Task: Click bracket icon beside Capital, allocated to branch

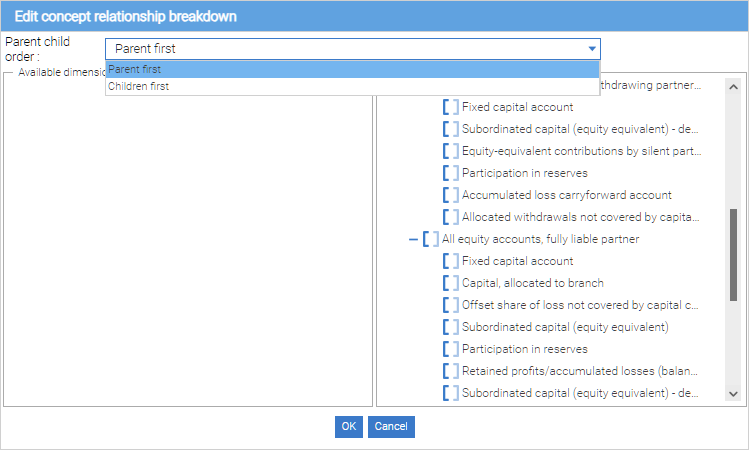Action: 451,283
